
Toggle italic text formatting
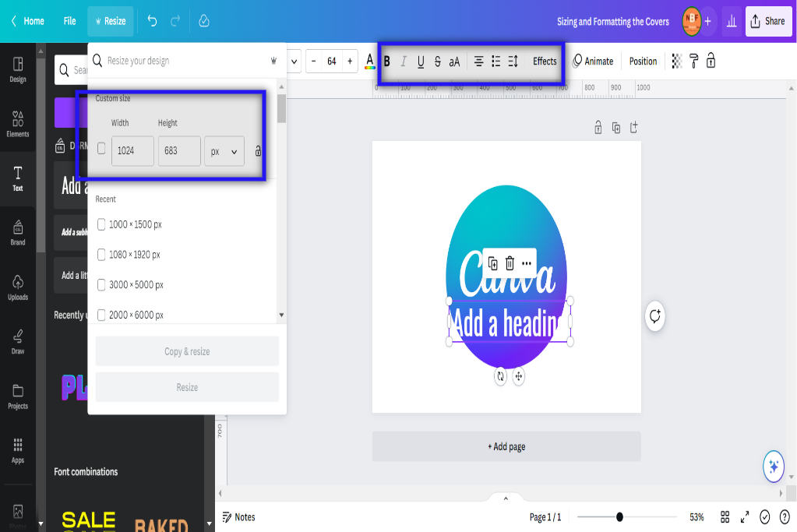(x=404, y=62)
